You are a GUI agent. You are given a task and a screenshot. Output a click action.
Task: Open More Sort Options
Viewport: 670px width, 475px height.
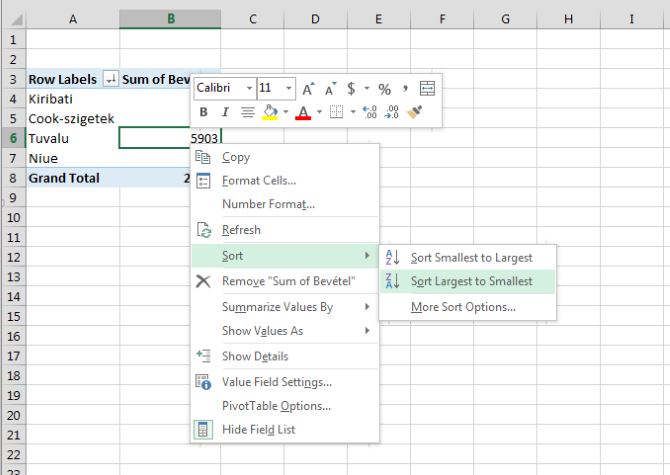pos(467,307)
